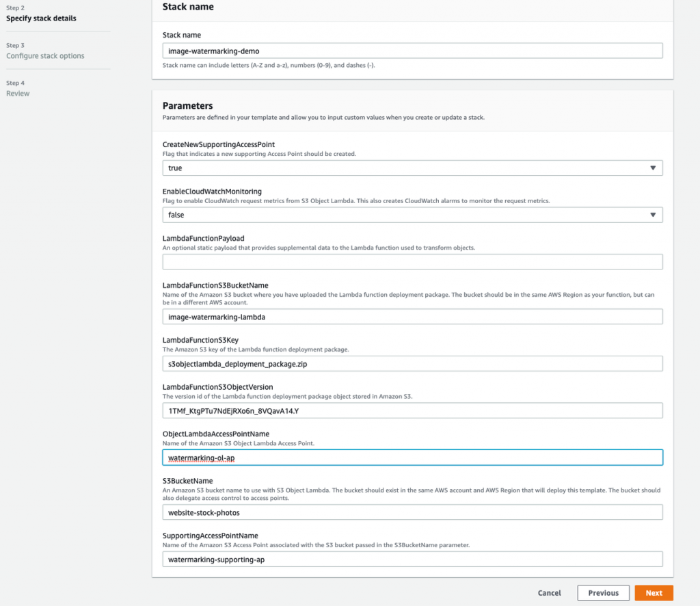The image size is (700, 606).
Task: Click the Cancel link
Action: [549, 593]
